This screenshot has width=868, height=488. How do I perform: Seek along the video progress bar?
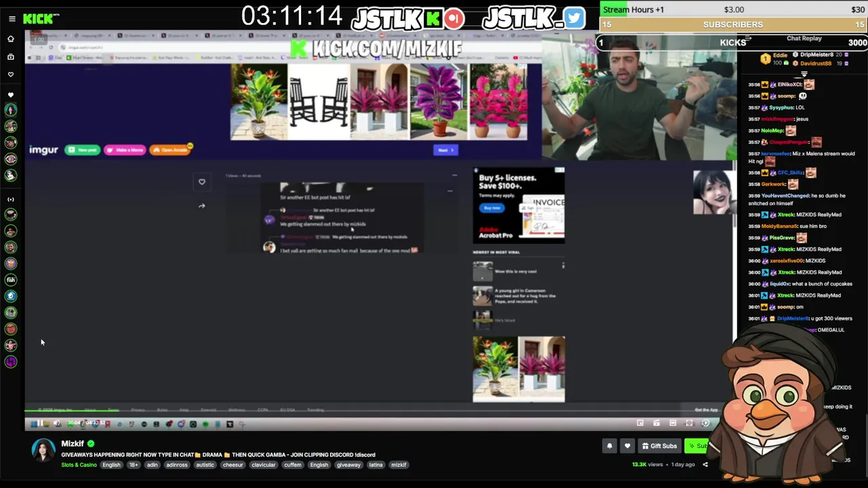[380, 411]
